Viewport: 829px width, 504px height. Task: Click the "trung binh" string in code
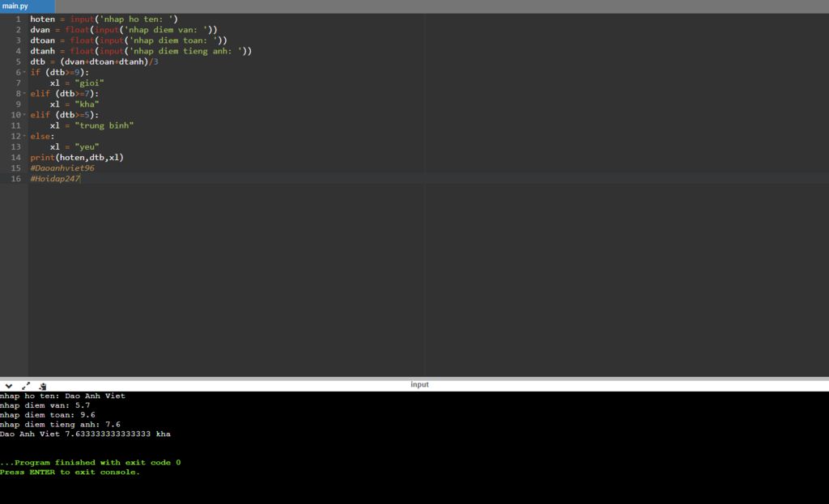104,125
